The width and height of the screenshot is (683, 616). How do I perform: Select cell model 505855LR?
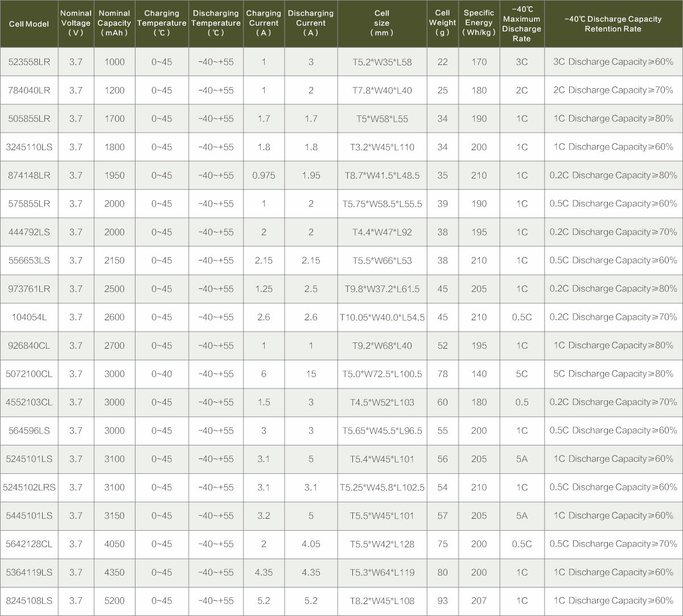(x=29, y=119)
